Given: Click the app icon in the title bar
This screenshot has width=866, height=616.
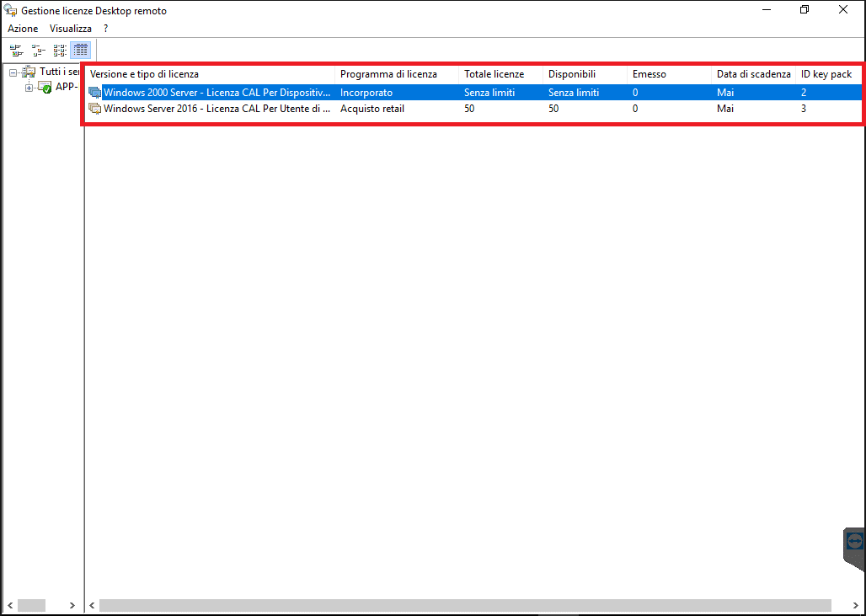Looking at the screenshot, I should pyautogui.click(x=10, y=10).
